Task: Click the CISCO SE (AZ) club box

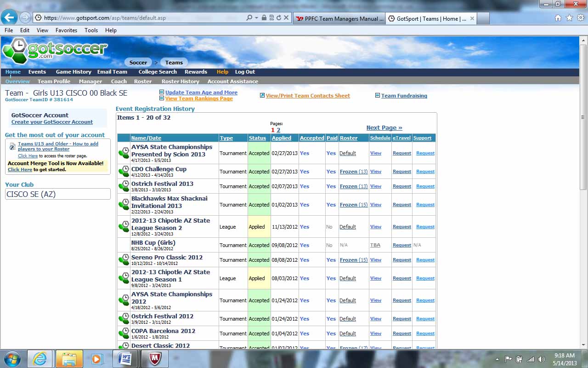Action: (58, 194)
